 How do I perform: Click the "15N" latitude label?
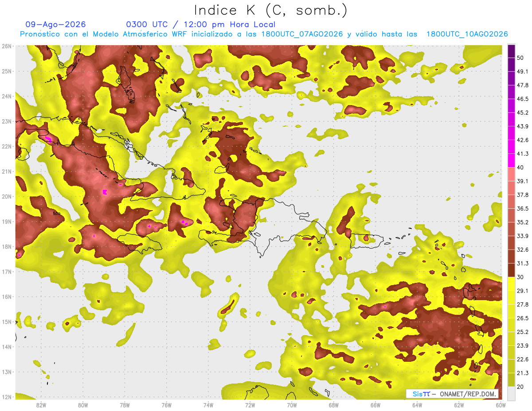coord(7,322)
